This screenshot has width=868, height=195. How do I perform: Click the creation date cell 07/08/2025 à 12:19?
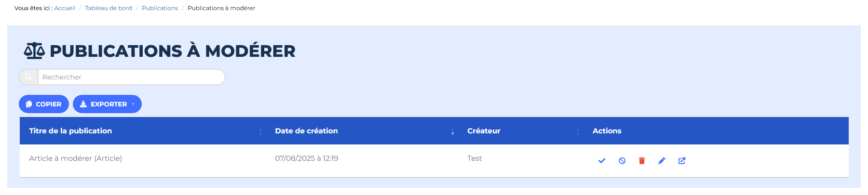307,158
